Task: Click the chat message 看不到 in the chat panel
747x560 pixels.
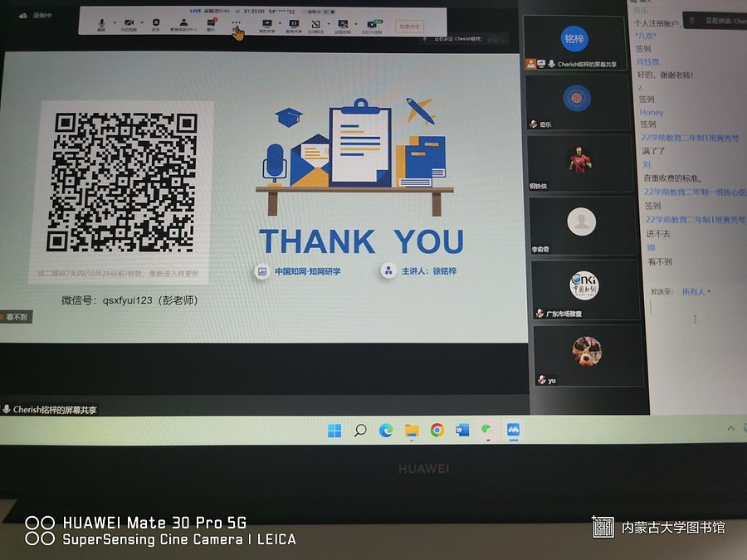Action: point(660,261)
